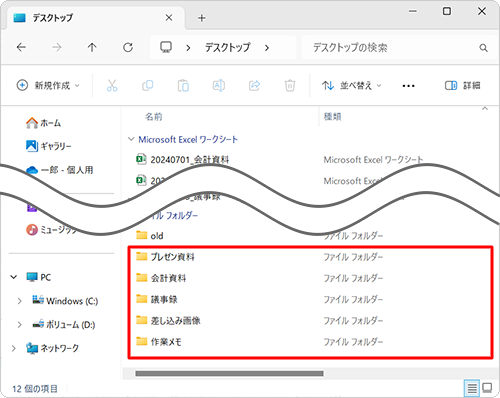Sort by the 種類 column header
This screenshot has width=500, height=398.
point(332,117)
